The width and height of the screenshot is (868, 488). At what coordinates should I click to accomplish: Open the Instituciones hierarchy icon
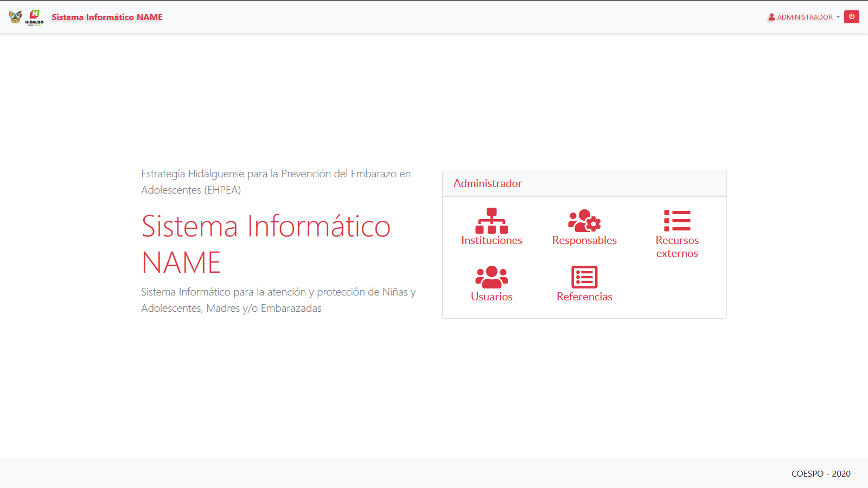click(492, 221)
